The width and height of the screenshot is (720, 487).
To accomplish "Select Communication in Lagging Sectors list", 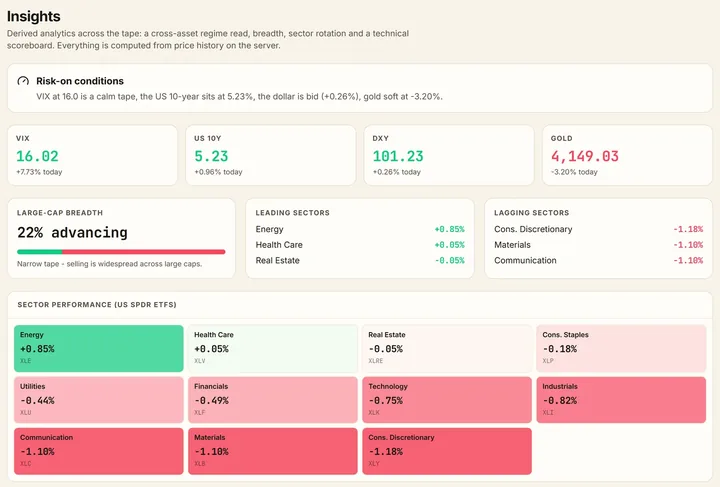I will (525, 260).
